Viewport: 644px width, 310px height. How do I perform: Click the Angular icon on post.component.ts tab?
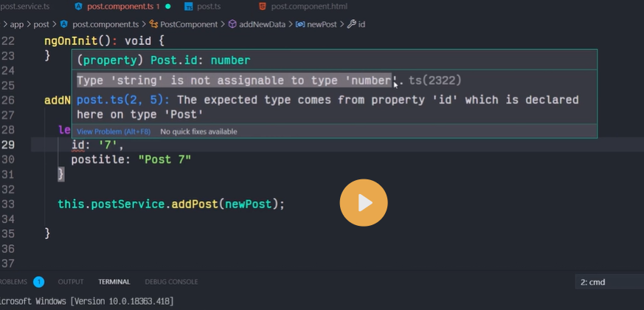78,6
